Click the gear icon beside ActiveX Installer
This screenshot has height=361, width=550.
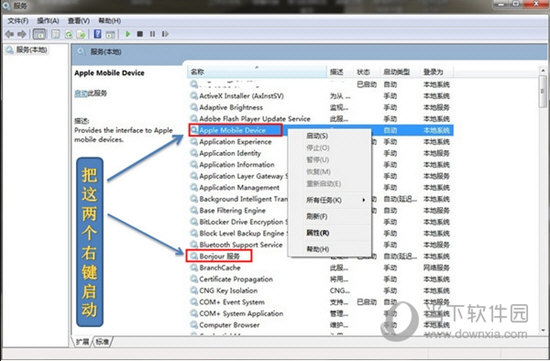click(194, 96)
